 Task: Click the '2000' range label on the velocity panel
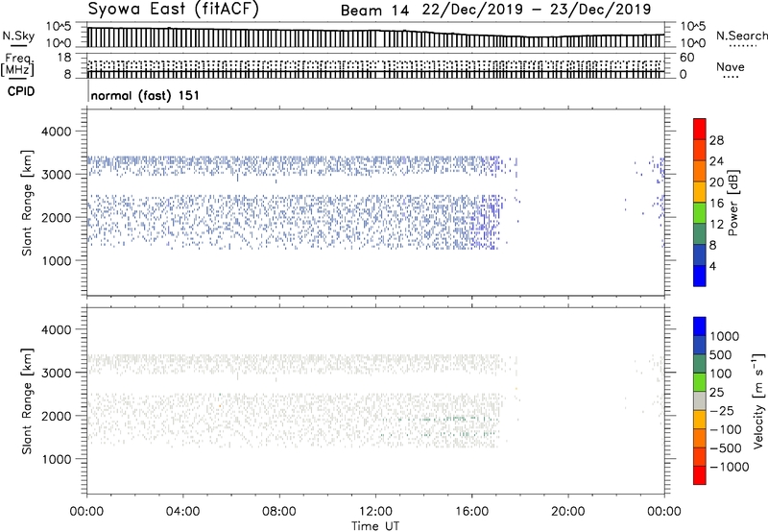(x=56, y=416)
